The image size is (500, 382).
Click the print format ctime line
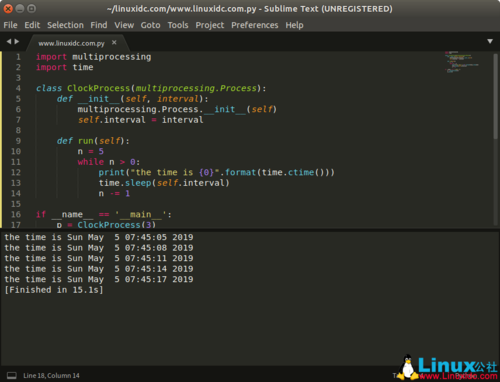216,172
